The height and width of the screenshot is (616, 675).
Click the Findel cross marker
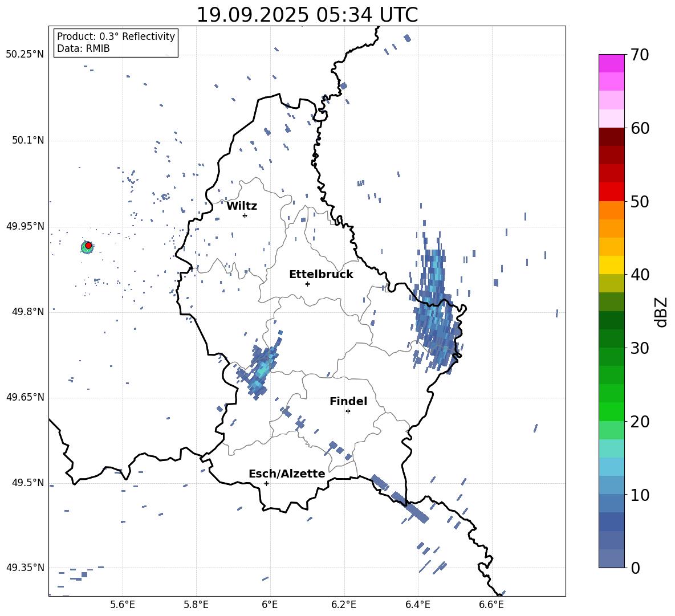click(348, 411)
